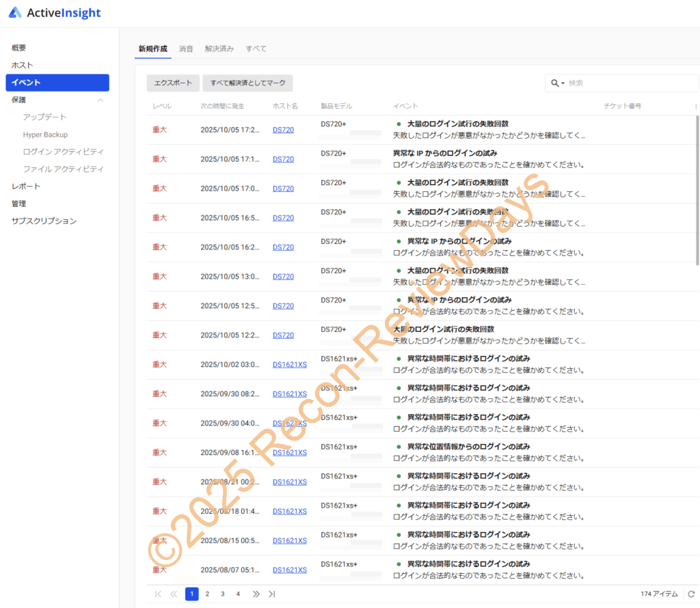Click the skip-ahead pages icon
Image resolution: width=700 pixels, height=608 pixels.
coord(256,594)
